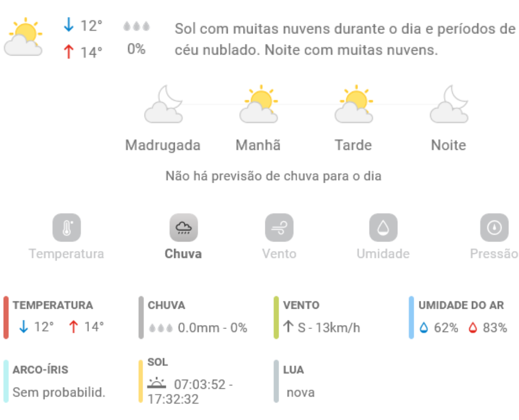Select the Pressão gauge icon
The width and height of the screenshot is (519, 420).
point(494,228)
